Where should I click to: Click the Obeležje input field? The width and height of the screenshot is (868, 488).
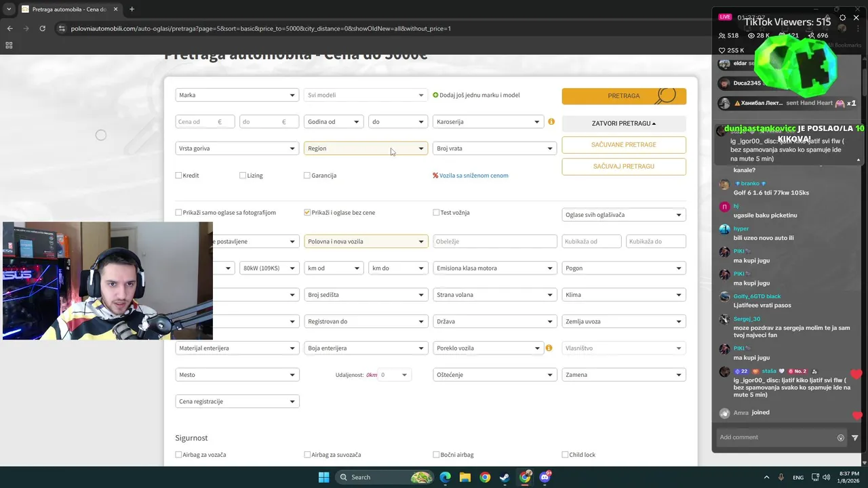coord(494,241)
